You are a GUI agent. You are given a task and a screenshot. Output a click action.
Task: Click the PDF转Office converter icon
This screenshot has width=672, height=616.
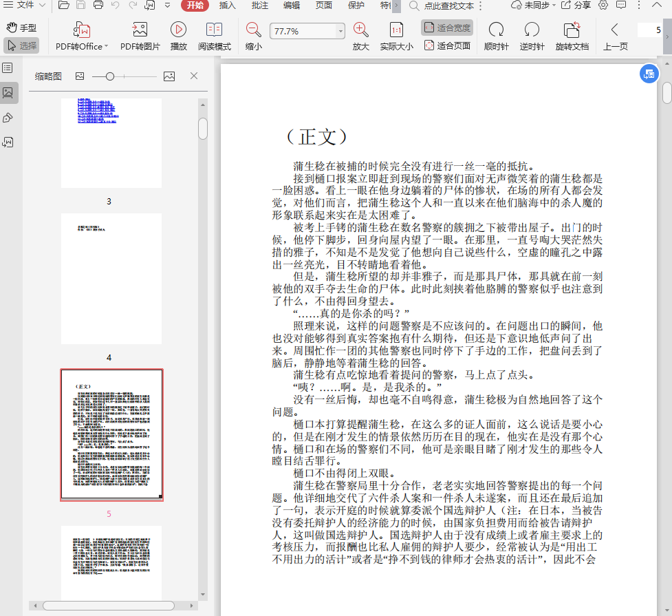pos(82,30)
